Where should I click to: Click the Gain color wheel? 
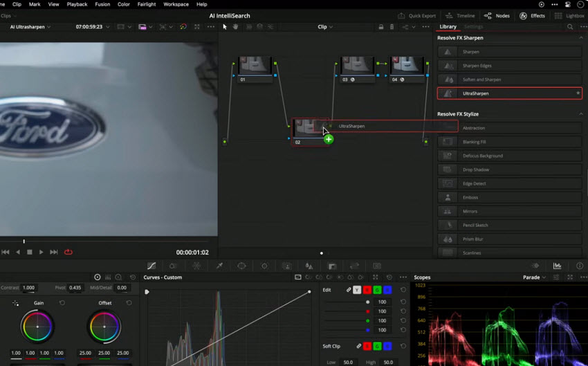click(x=37, y=327)
